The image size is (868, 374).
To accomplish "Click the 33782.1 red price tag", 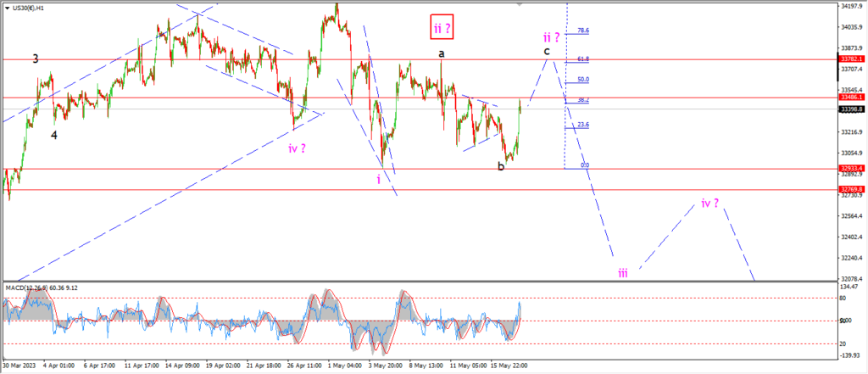I will pyautogui.click(x=850, y=59).
